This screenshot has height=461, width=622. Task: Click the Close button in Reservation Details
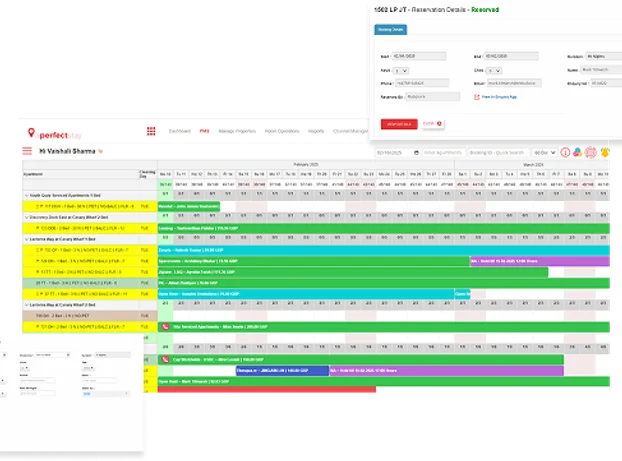[432, 124]
